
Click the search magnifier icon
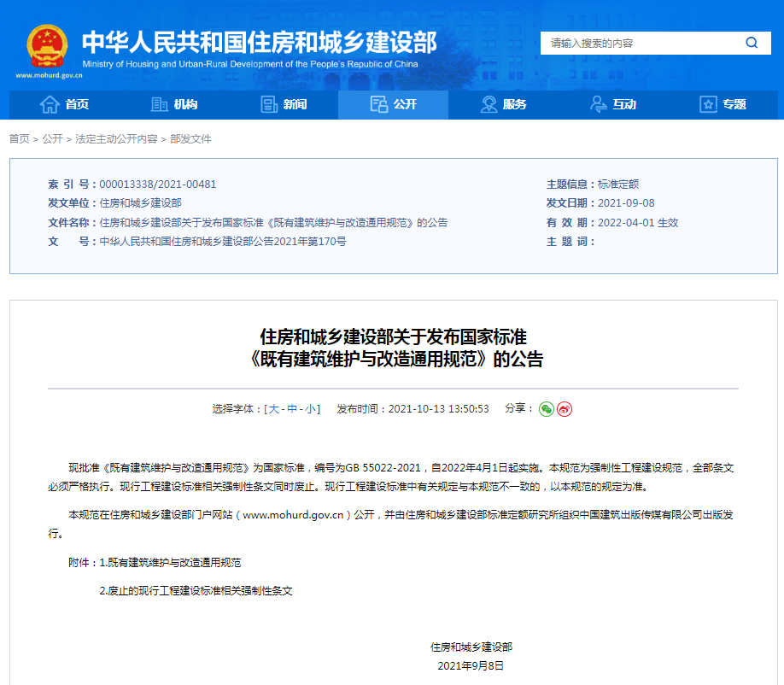[x=751, y=44]
